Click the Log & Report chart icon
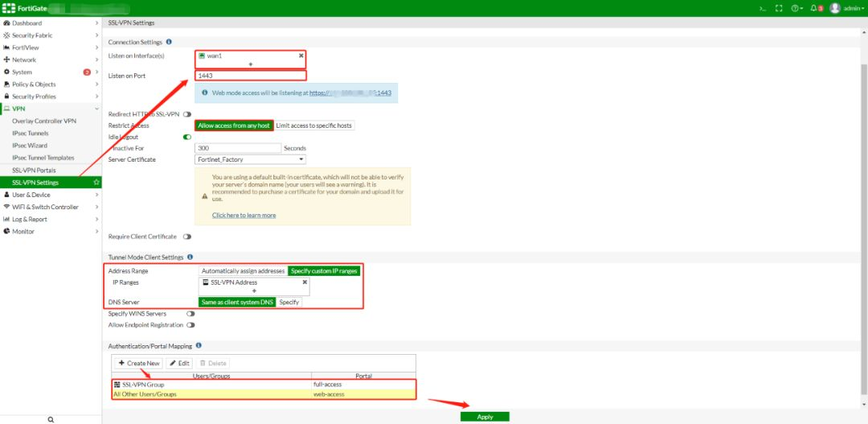 (6, 219)
